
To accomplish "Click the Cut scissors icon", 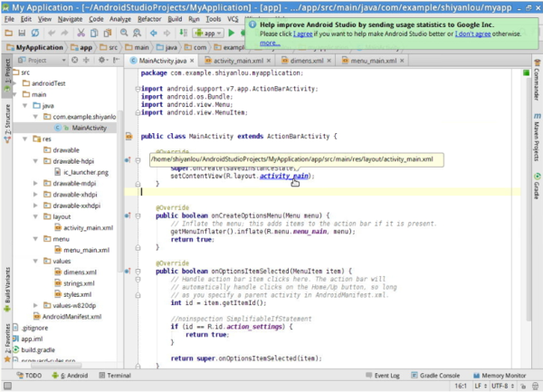I will (81, 33).
